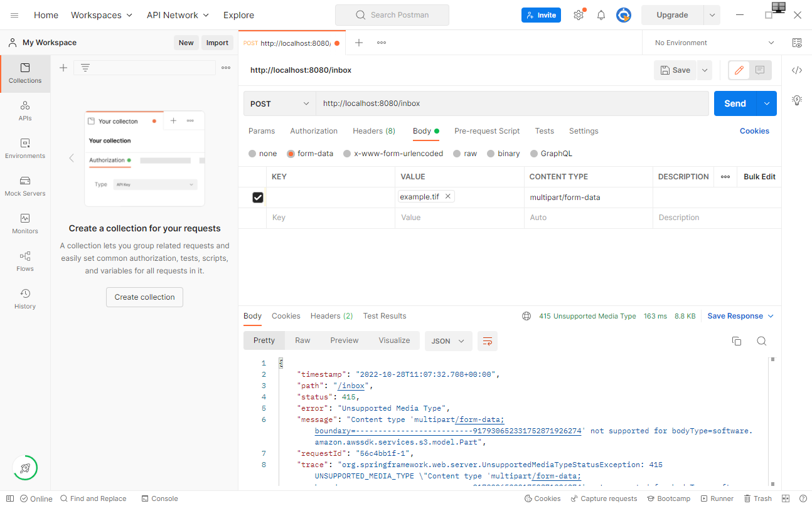Open the API Network dropdown menu
The width and height of the screenshot is (812, 506).
click(178, 15)
